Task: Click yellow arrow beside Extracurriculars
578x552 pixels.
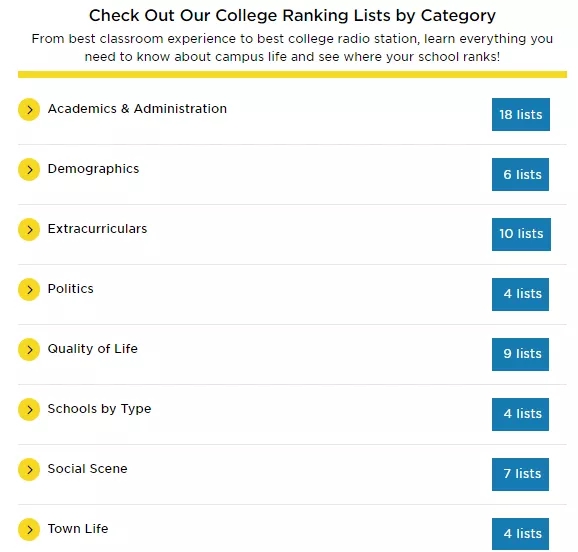Action: tap(29, 229)
